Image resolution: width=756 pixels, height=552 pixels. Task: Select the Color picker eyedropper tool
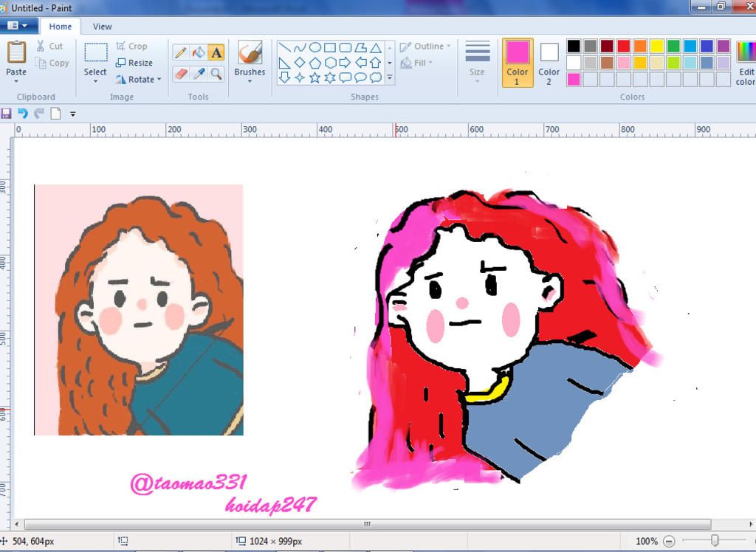point(199,73)
